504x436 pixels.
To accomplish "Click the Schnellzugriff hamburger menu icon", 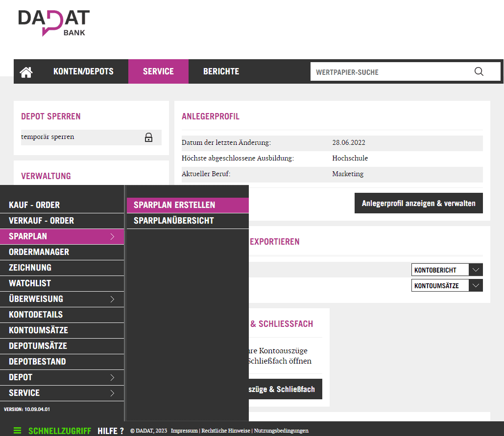I will (x=18, y=431).
